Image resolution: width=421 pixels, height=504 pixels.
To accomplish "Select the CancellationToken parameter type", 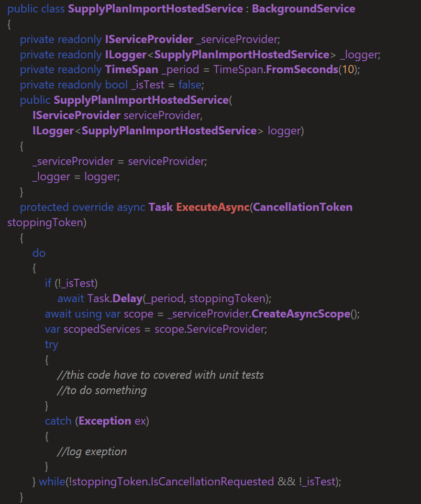I will point(304,207).
